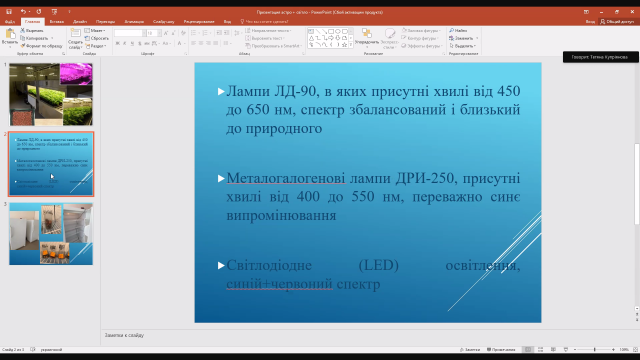Click the Общий доступ (Share) button

coord(617,22)
